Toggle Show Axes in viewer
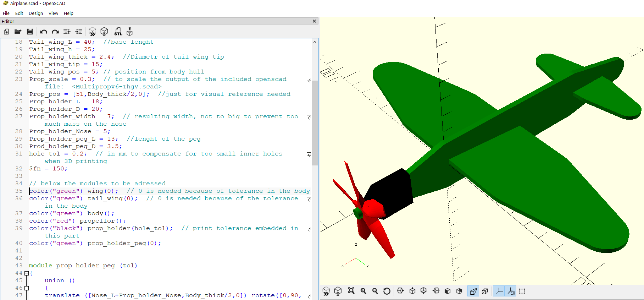The image size is (644, 300). (x=499, y=291)
